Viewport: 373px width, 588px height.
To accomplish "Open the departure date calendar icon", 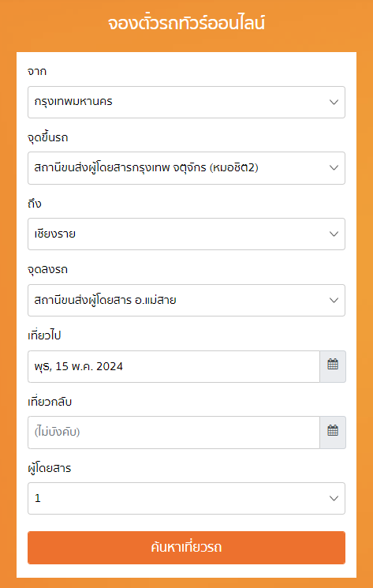I will click(333, 366).
